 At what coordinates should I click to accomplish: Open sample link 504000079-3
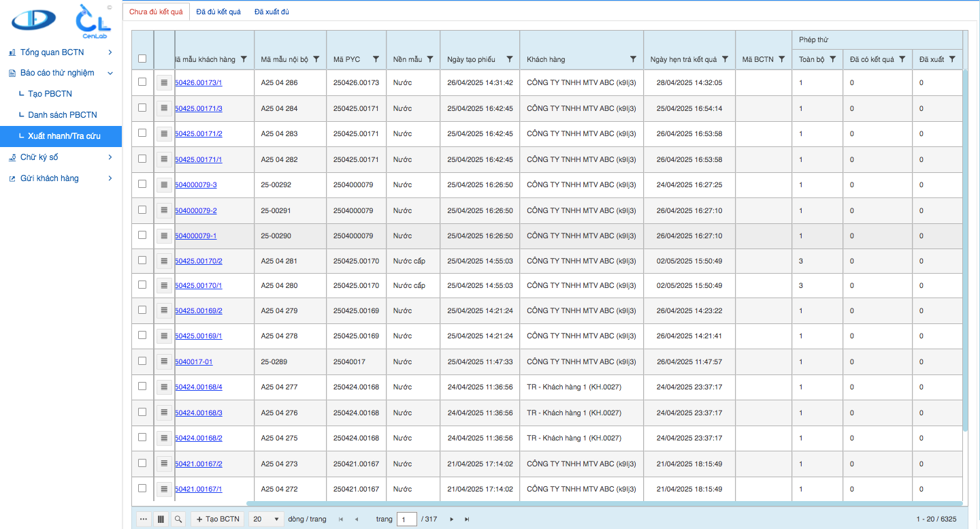coord(196,185)
